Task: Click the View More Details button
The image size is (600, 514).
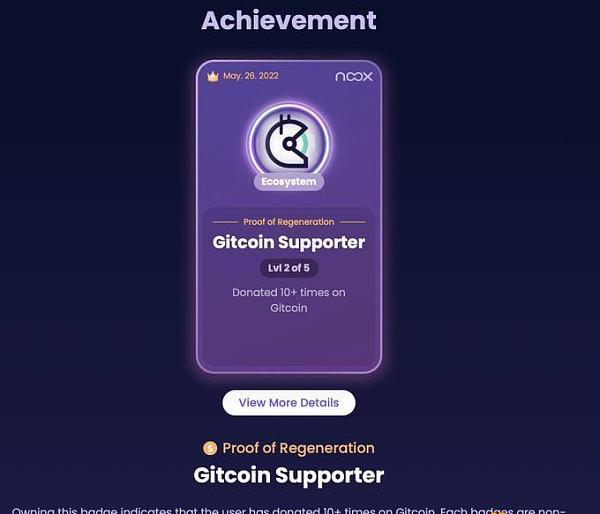Action: click(289, 403)
